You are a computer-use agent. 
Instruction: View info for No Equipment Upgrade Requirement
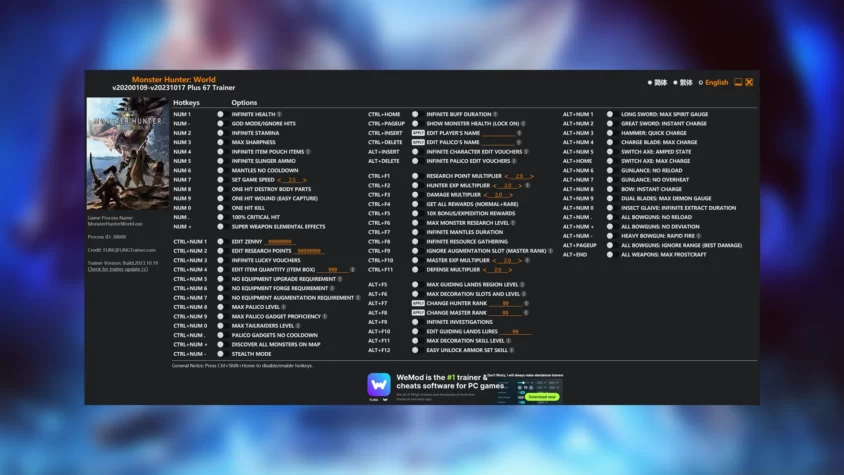(340, 279)
